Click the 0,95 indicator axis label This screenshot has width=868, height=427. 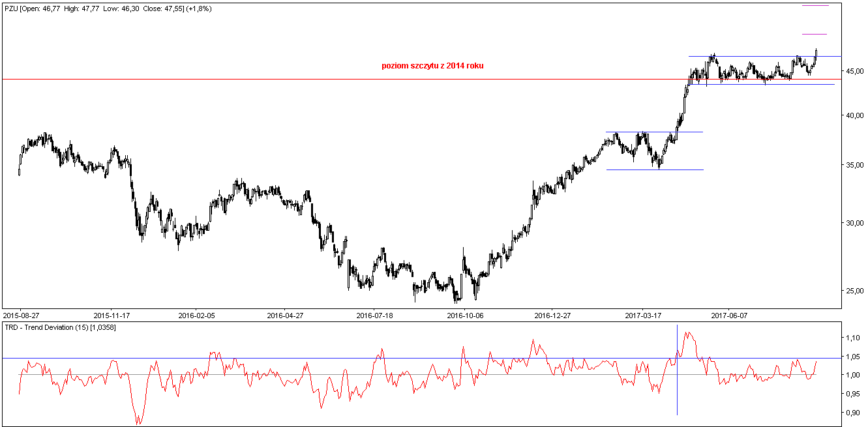click(854, 394)
